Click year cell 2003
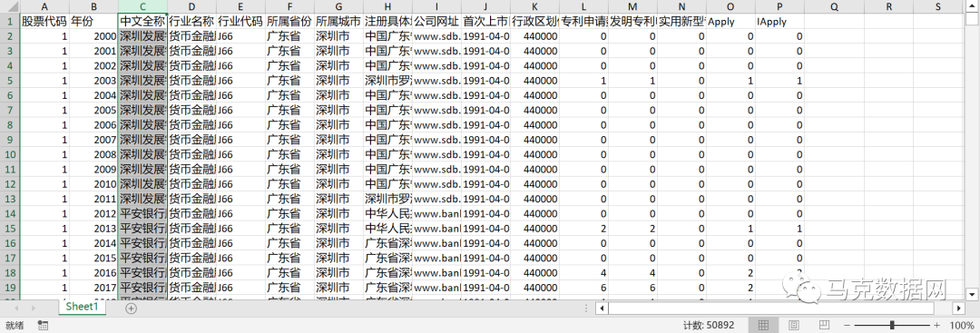 pyautogui.click(x=93, y=80)
